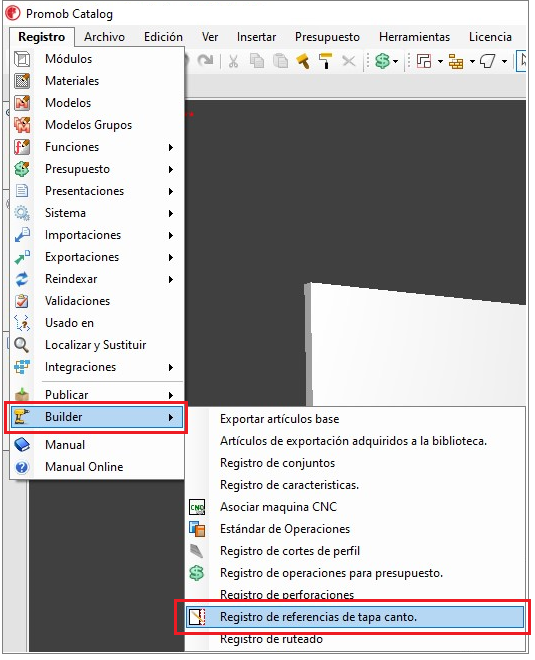Click the hammer tool toolbar icon

(303, 61)
